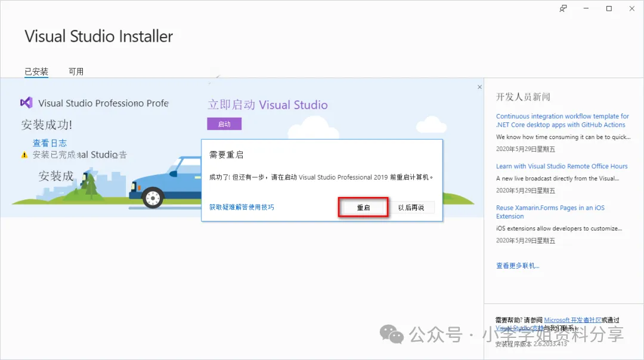The image size is (644, 360).
Task: Click the yellow warning icon
Action: (x=24, y=155)
